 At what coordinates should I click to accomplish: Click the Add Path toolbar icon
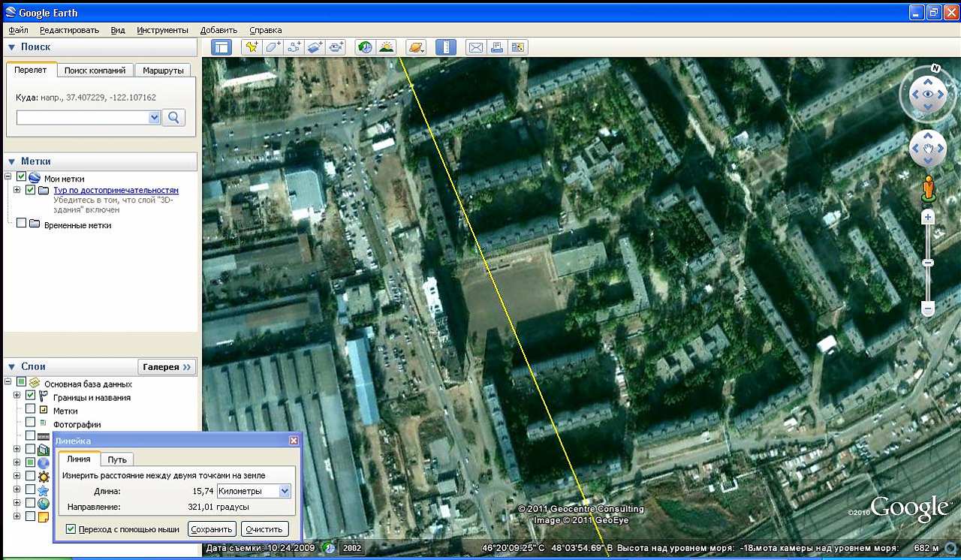(x=294, y=47)
